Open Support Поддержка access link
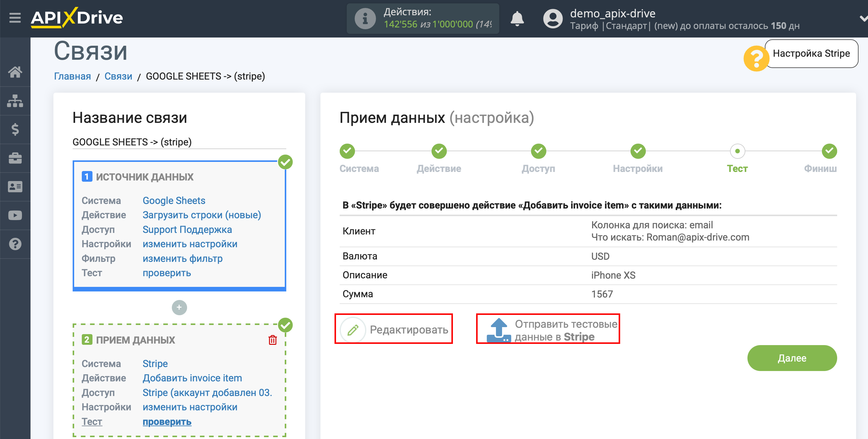 click(x=187, y=230)
